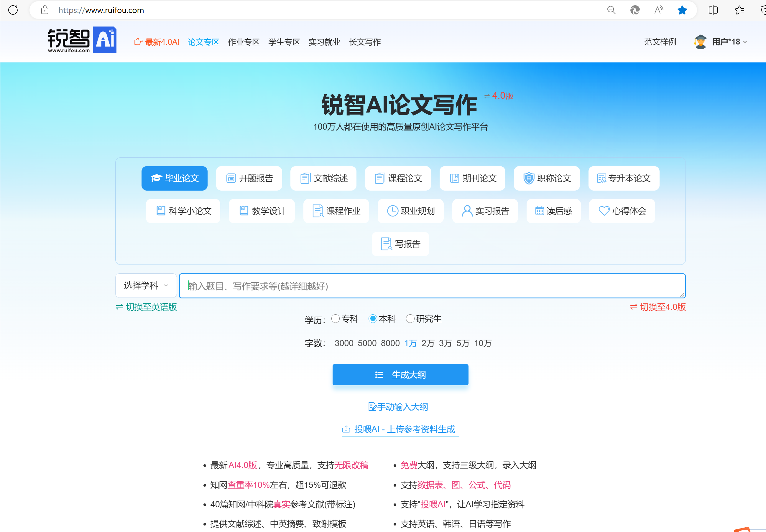Click the read aloud icon in address bar
The width and height of the screenshot is (766, 532).
point(658,10)
